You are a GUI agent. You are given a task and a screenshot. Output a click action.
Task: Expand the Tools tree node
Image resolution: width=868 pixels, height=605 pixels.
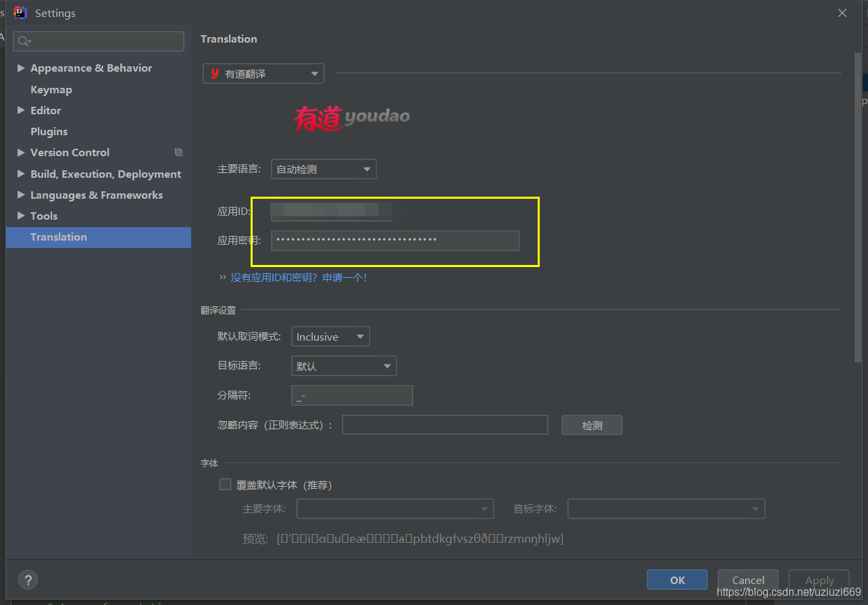(x=21, y=216)
